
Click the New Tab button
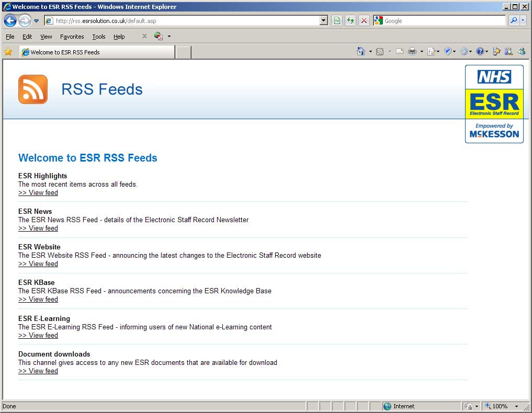[x=183, y=53]
